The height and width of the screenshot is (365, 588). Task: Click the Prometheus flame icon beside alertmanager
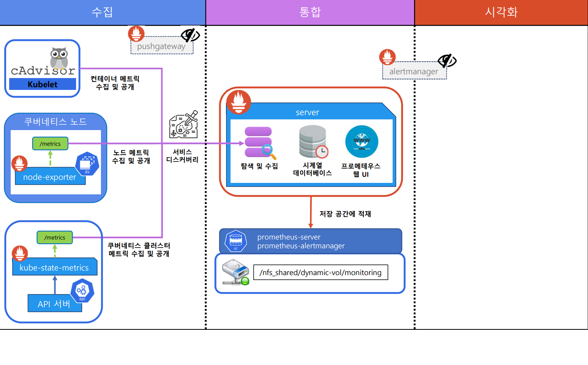click(x=387, y=57)
